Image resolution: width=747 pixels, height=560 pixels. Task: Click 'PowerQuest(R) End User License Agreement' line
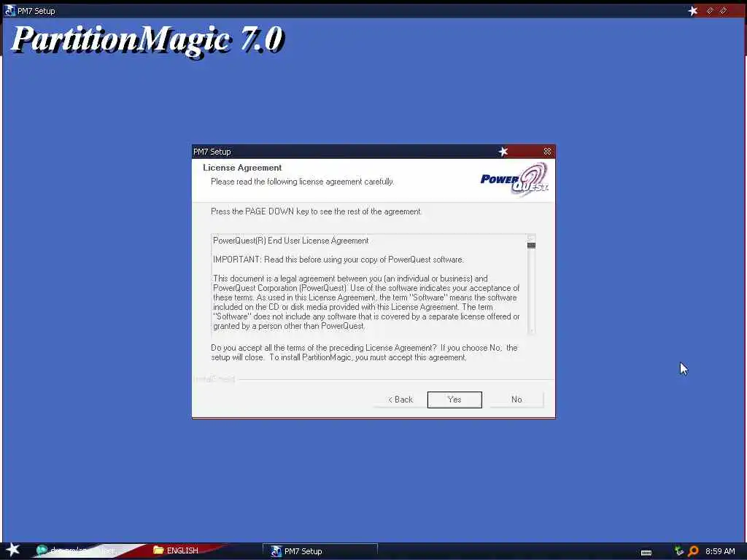(290, 241)
